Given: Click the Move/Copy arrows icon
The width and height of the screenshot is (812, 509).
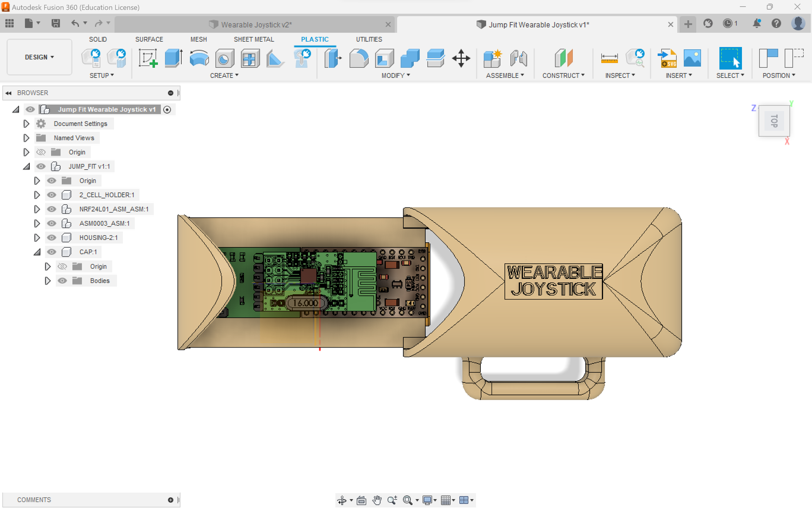Looking at the screenshot, I should 461,58.
